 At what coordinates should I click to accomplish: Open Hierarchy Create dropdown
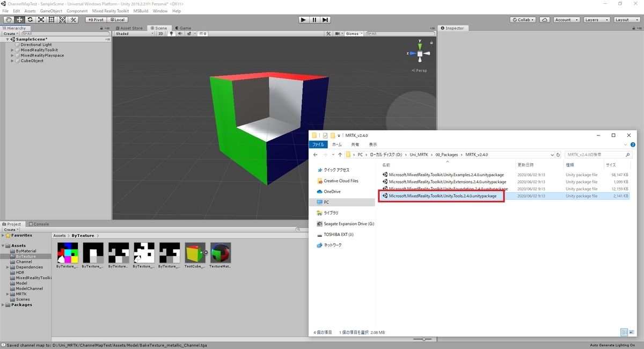coord(11,33)
